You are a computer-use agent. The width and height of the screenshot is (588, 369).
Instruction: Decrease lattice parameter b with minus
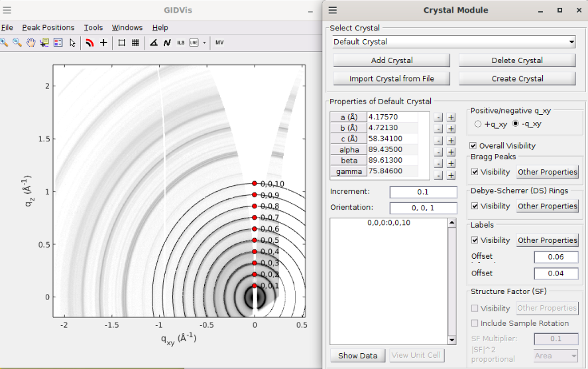click(x=438, y=129)
